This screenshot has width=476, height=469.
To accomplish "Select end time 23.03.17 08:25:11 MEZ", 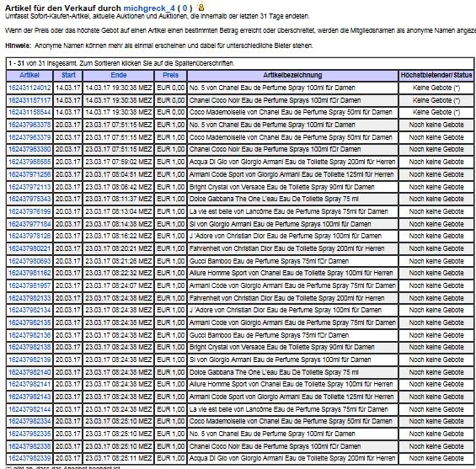I will click(x=119, y=458).
